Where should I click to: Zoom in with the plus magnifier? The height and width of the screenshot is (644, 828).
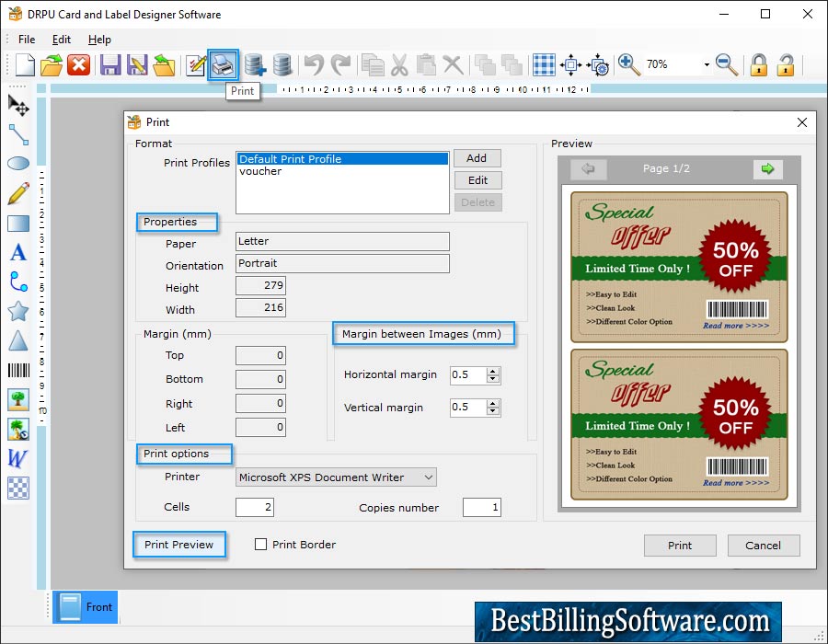629,65
